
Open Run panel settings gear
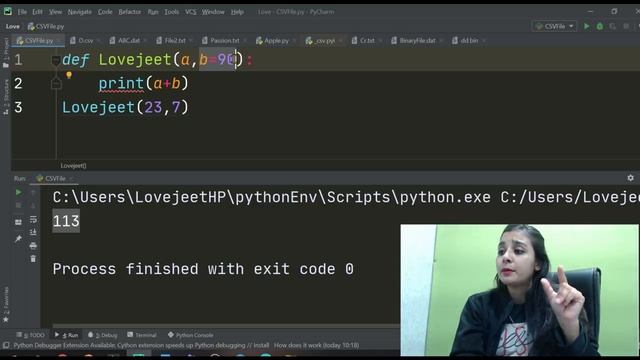tap(630, 178)
